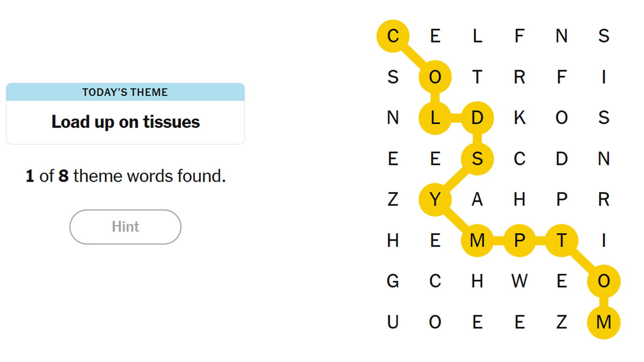Click the Today's Theme header
The height and width of the screenshot is (362, 644).
125,92
